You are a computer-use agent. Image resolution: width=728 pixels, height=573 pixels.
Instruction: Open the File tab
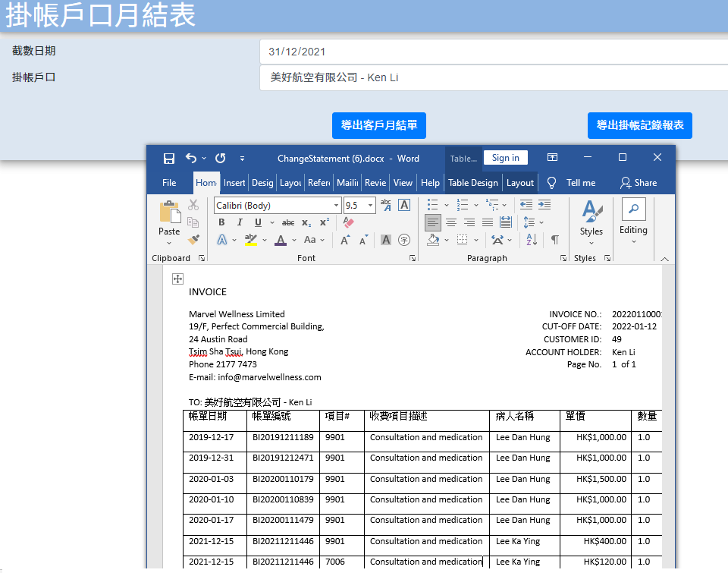pos(169,183)
